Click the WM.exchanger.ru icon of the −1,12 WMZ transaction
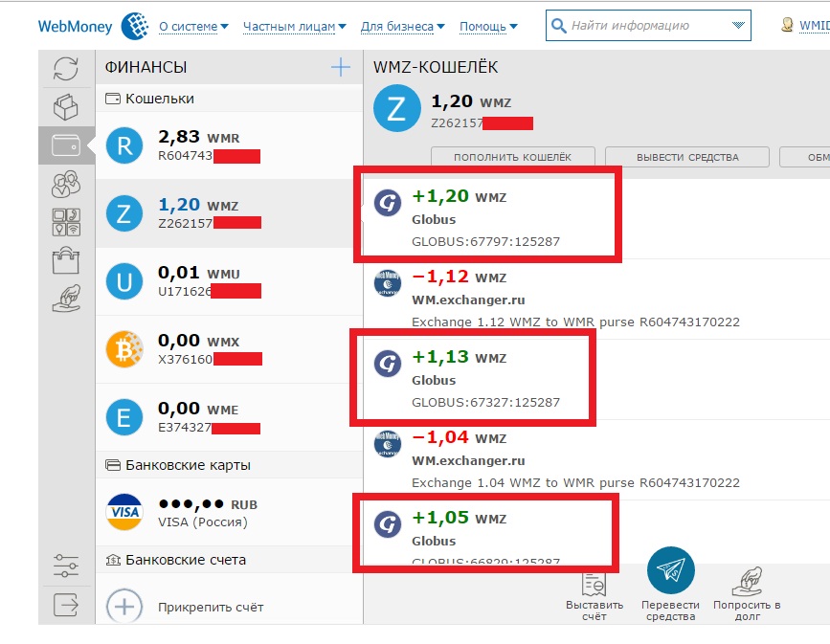This screenshot has width=830, height=644. tap(388, 283)
